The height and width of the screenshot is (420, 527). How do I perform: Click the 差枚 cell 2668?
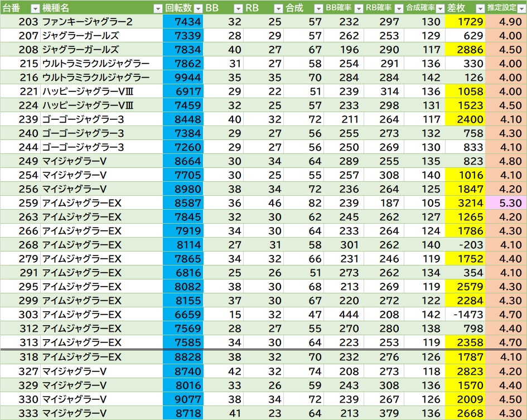(x=465, y=413)
